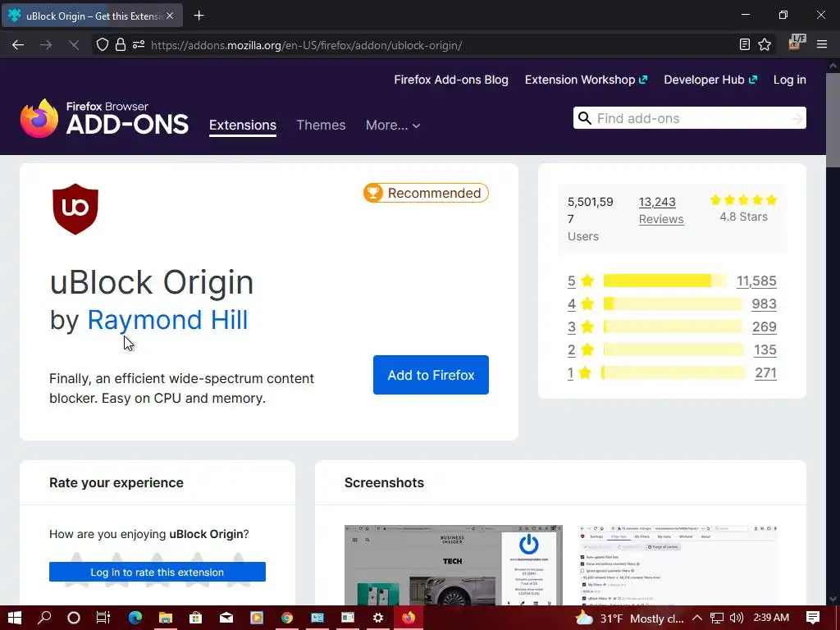Screen dimensions: 840x630
Task: Close the uBlock Origin tab
Action: coord(170,16)
